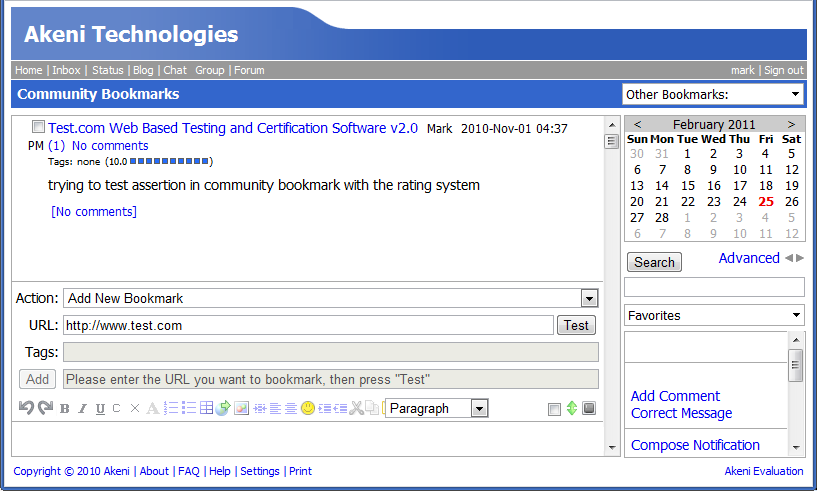Insert a table using the table icon
Viewport: 817px width, 491px height.
(206, 408)
